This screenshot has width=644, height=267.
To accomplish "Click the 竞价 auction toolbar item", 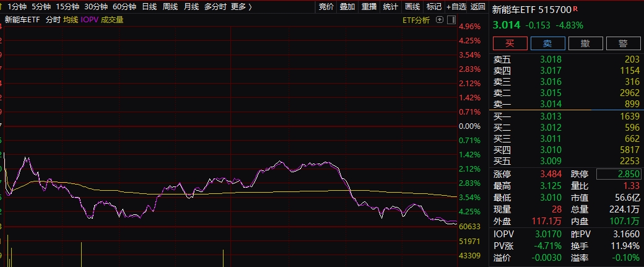I will click(326, 7).
